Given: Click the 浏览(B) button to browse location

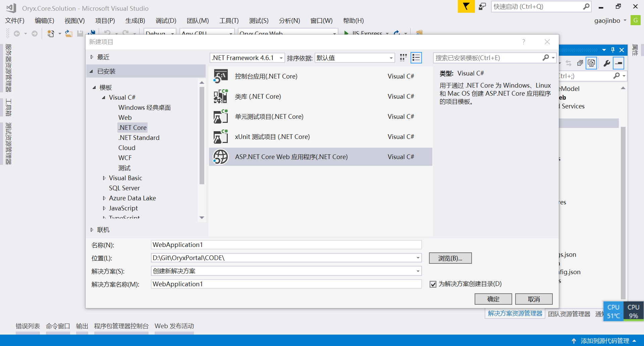Looking at the screenshot, I should (450, 258).
